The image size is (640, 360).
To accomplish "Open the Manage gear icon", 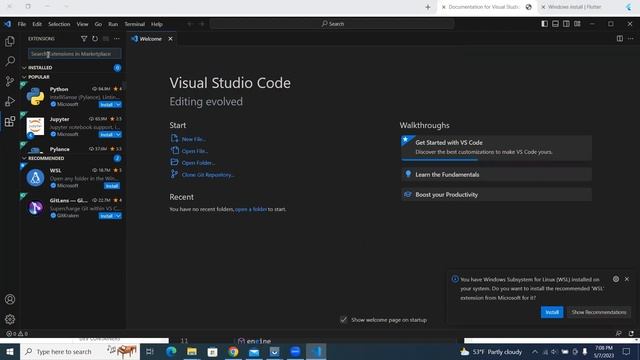I will click(x=10, y=319).
